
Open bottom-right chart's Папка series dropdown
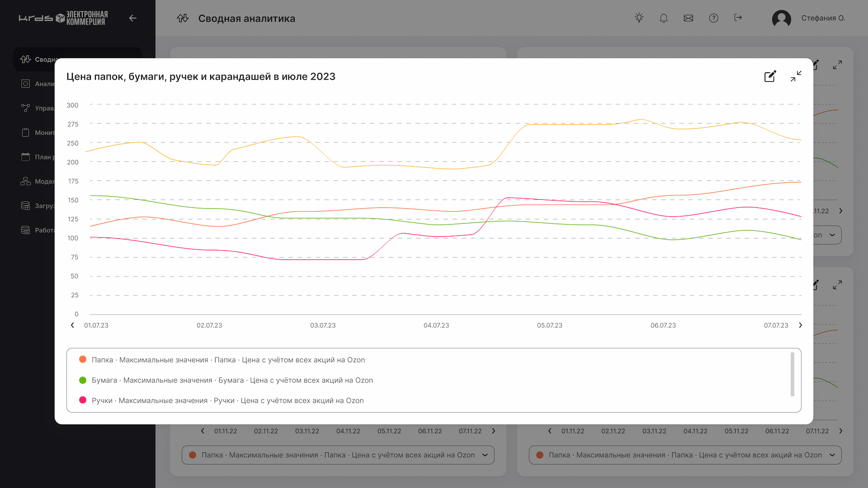[x=685, y=455]
